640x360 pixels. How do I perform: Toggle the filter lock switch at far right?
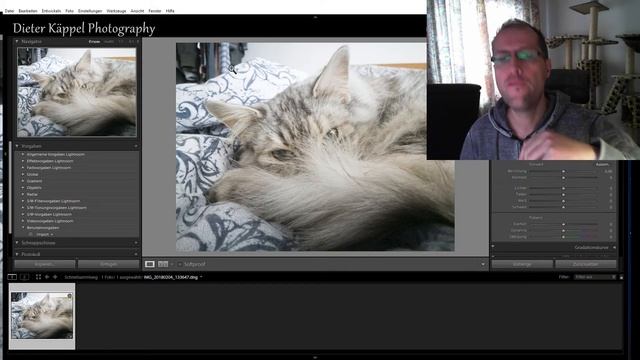coord(621,277)
